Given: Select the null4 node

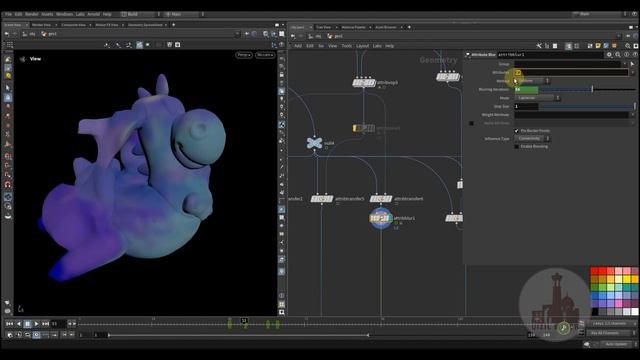Looking at the screenshot, I should tap(315, 143).
